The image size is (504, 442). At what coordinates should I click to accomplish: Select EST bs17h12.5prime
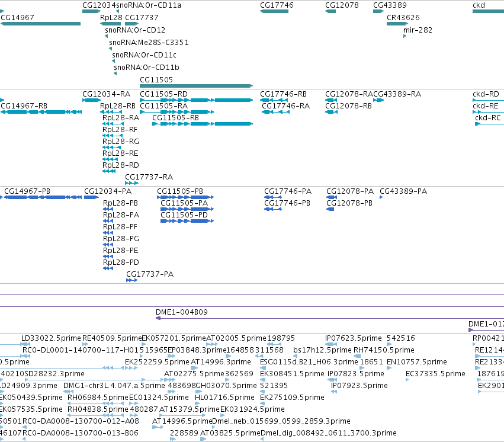pyautogui.click(x=322, y=350)
